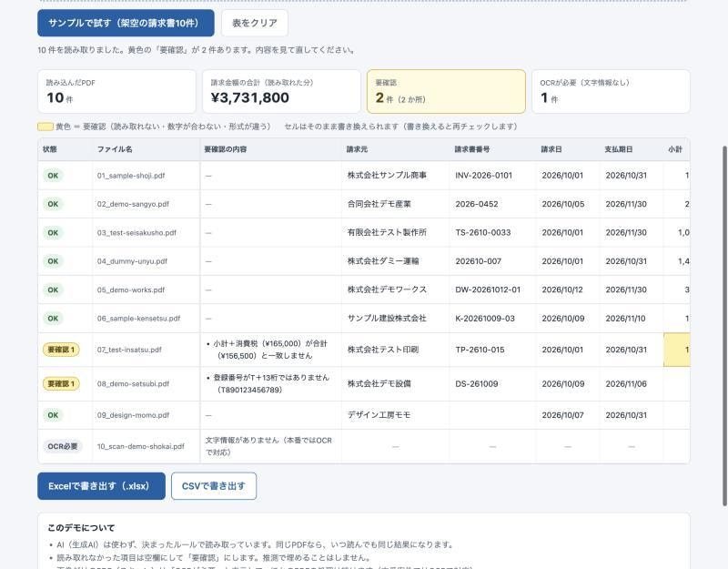Click the page vertical scrollbar
The height and width of the screenshot is (569, 728).
[724, 325]
